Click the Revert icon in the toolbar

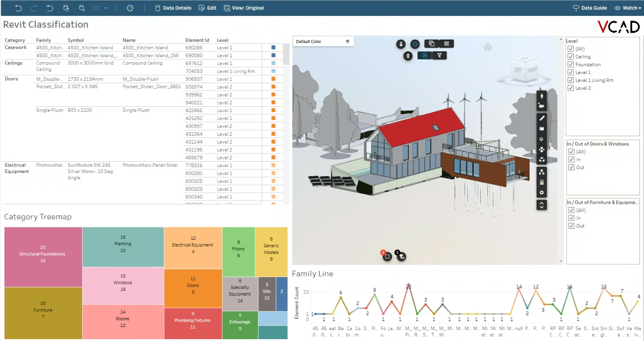tap(50, 8)
